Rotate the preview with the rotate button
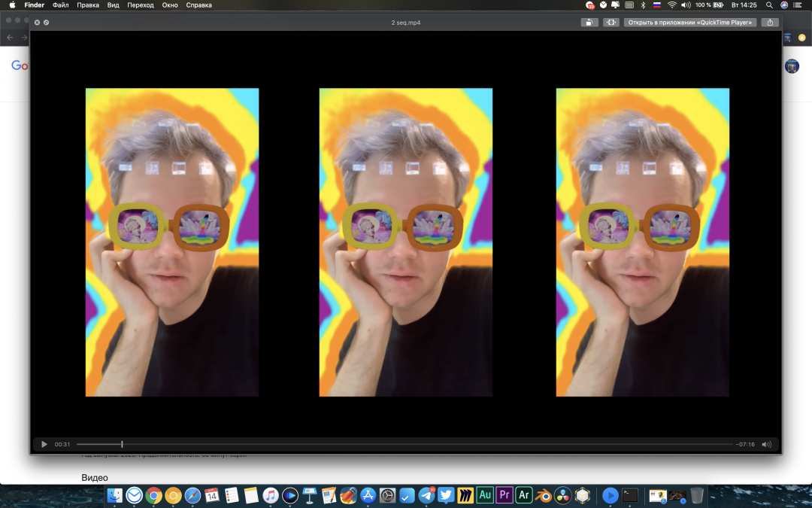Image resolution: width=812 pixels, height=508 pixels. coord(589,23)
